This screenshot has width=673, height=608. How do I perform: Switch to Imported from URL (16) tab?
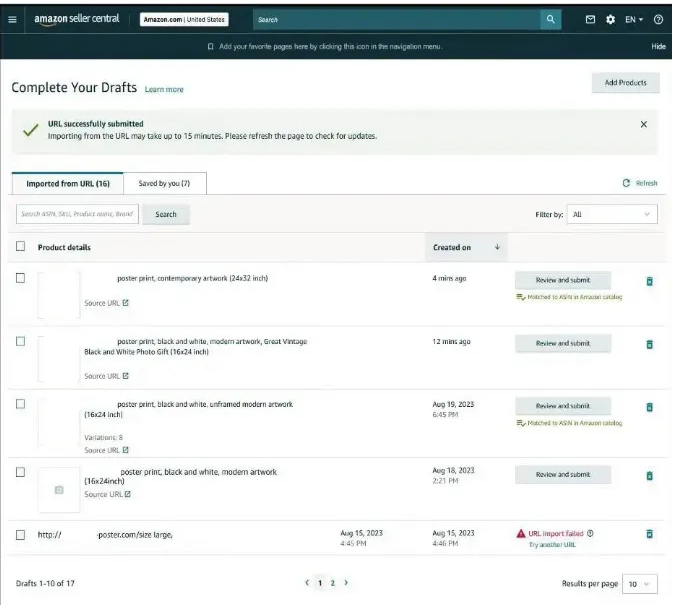coord(68,183)
